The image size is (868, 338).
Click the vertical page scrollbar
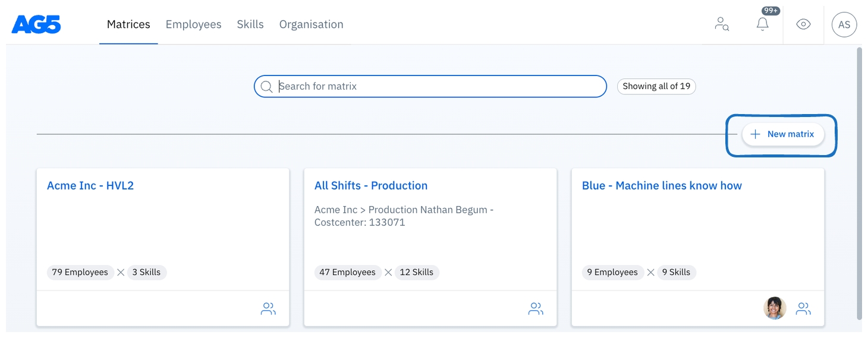858,178
